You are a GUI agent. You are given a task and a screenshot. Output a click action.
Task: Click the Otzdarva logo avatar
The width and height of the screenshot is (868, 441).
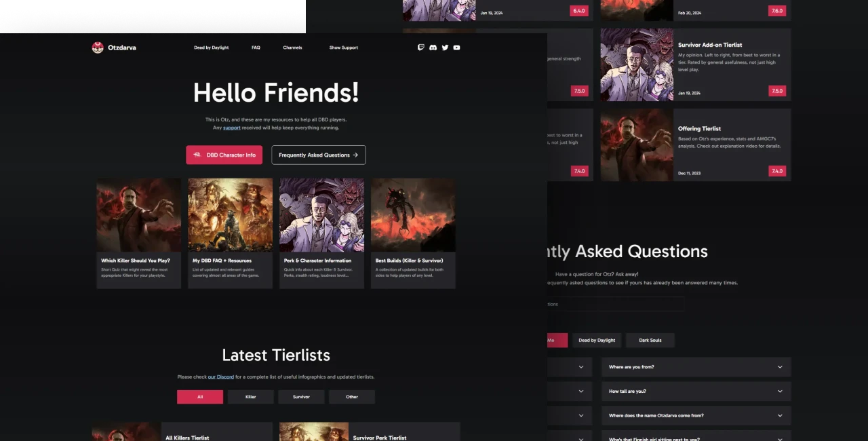coord(98,47)
